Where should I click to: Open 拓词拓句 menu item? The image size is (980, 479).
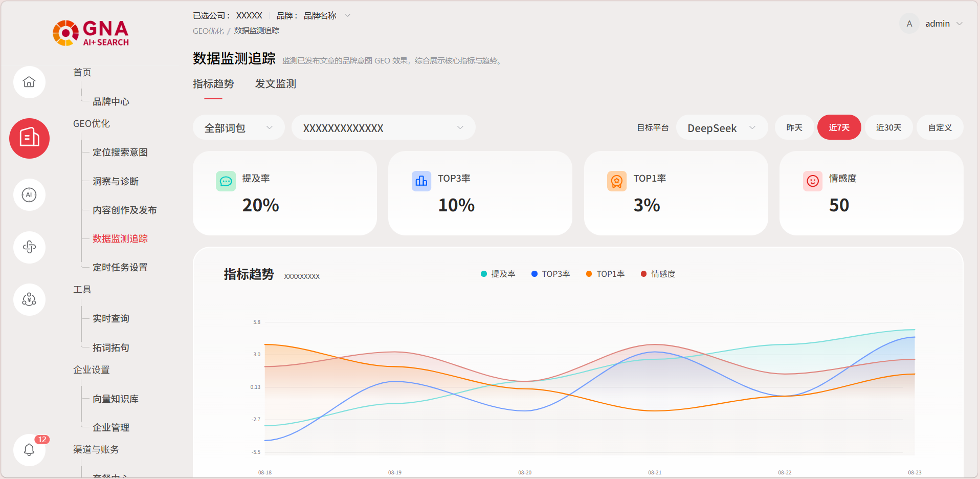coord(111,347)
